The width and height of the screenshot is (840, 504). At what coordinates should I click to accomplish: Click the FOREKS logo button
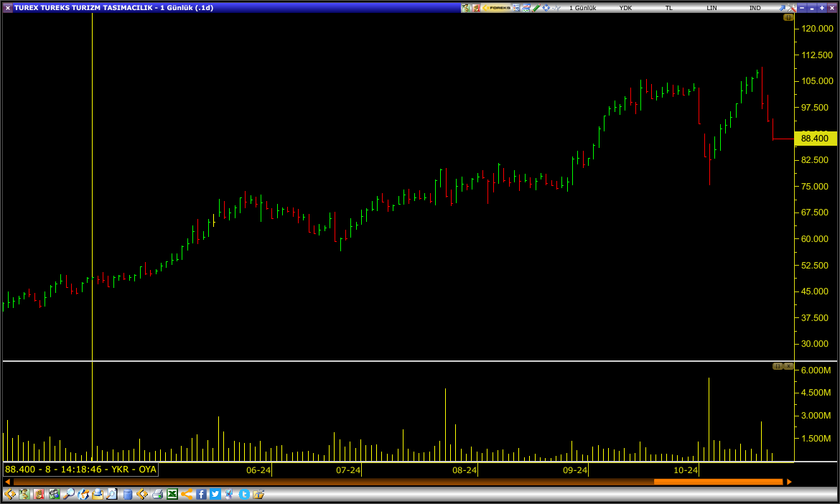[497, 7]
